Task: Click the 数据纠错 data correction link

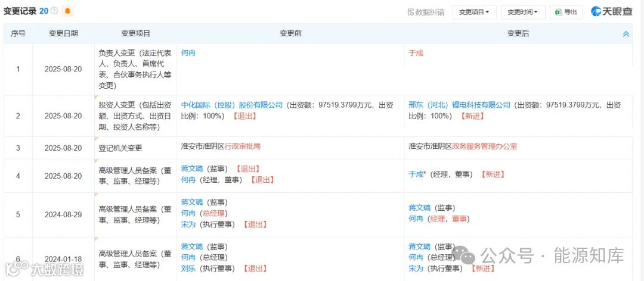Action: tap(426, 13)
